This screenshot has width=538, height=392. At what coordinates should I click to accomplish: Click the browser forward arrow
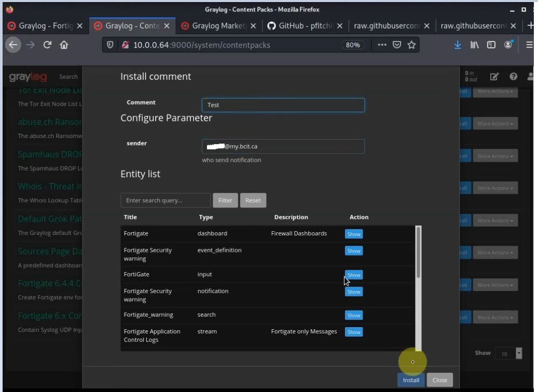pos(31,45)
